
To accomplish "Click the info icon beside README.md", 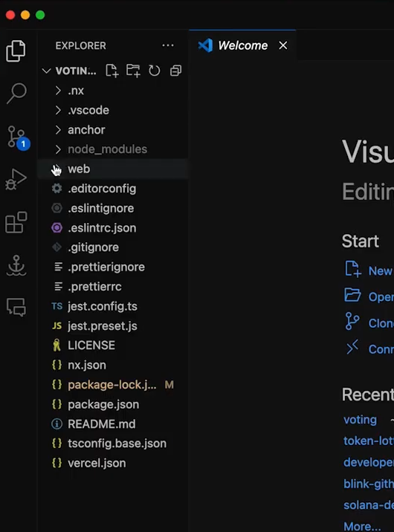I will click(x=56, y=424).
